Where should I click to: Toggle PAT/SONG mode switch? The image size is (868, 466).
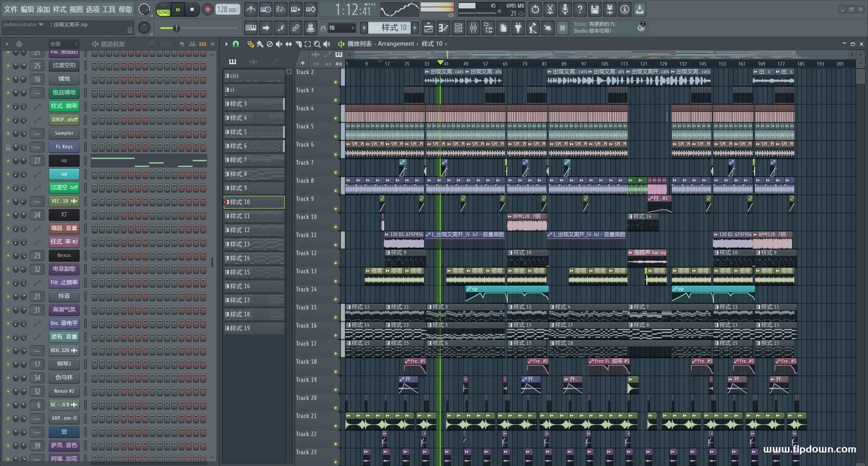click(x=163, y=10)
